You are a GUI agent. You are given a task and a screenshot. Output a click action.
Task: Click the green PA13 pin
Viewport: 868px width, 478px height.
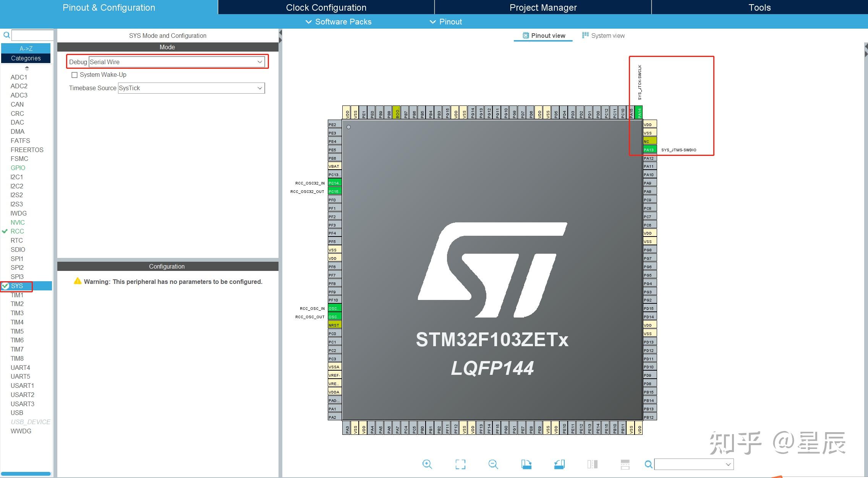pyautogui.click(x=649, y=150)
